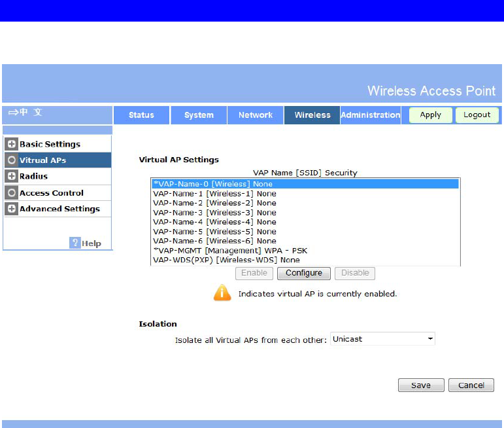Select row VAP-Name-2 [Wireless-2] None
The image size is (504, 428).
pos(305,203)
